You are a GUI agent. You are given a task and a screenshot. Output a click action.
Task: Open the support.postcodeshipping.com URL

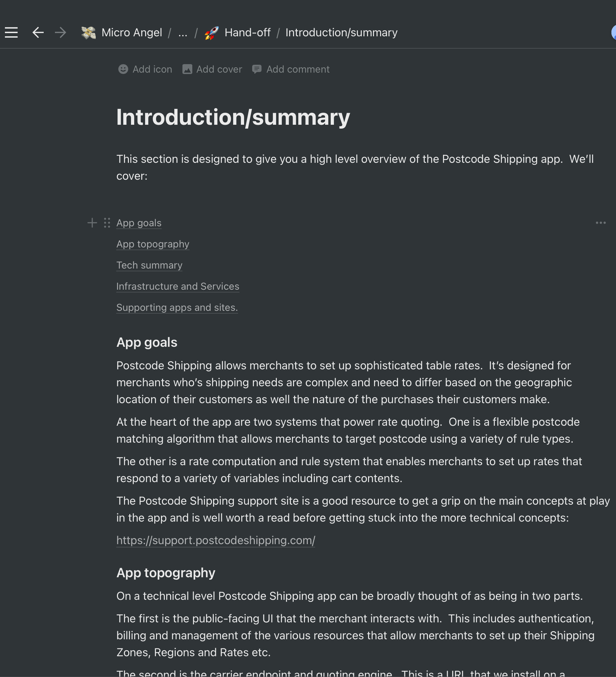[x=216, y=540]
